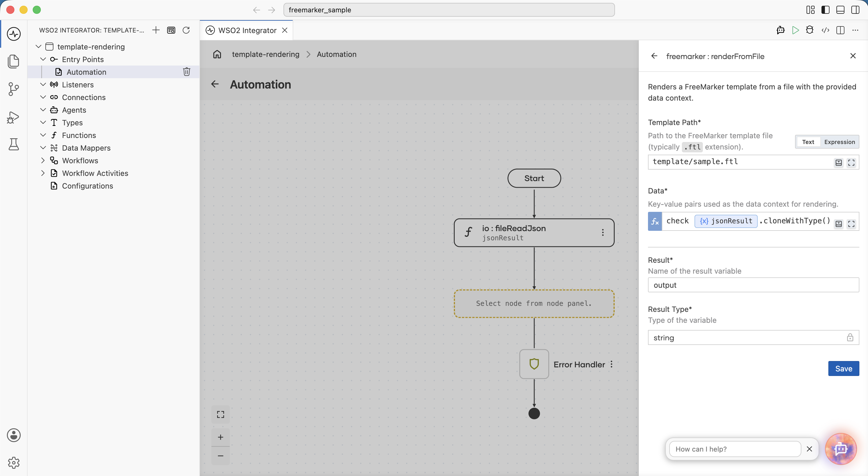The width and height of the screenshot is (868, 476).
Task: Refresh the project tree via the reload icon
Action: [x=186, y=30]
